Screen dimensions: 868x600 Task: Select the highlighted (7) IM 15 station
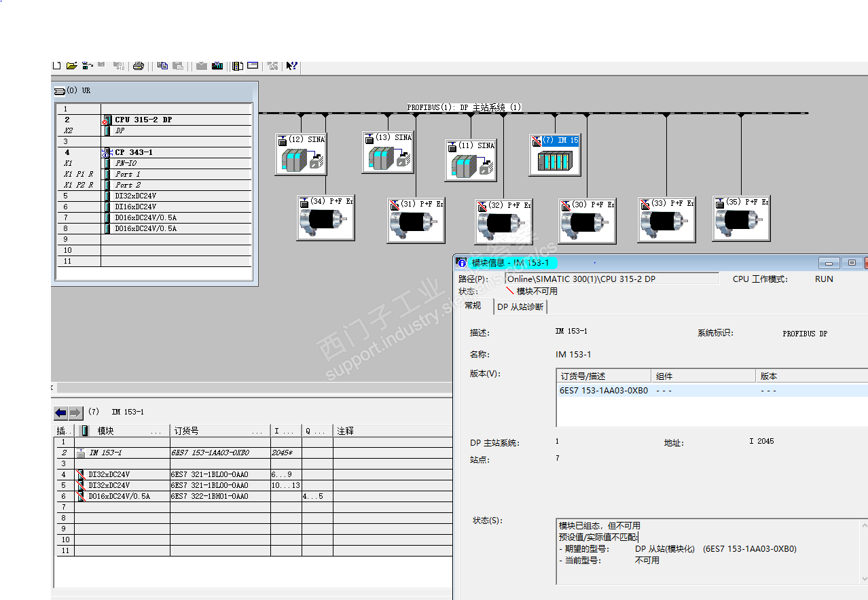[x=555, y=155]
